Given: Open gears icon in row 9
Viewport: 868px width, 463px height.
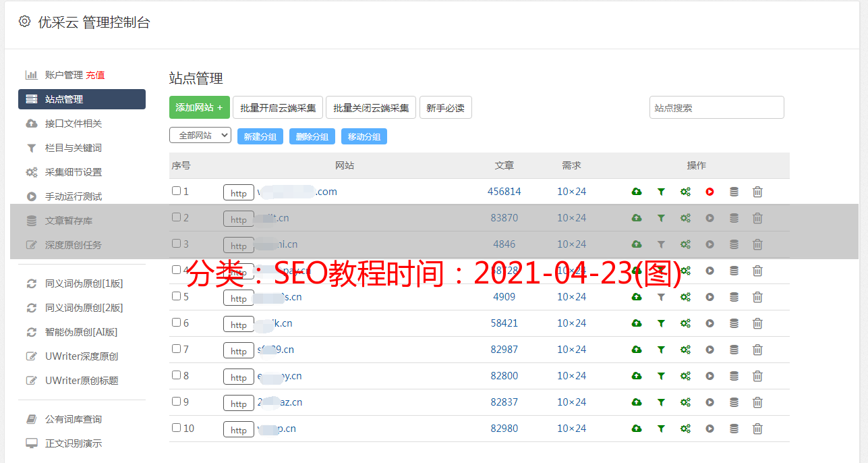Looking at the screenshot, I should point(685,402).
